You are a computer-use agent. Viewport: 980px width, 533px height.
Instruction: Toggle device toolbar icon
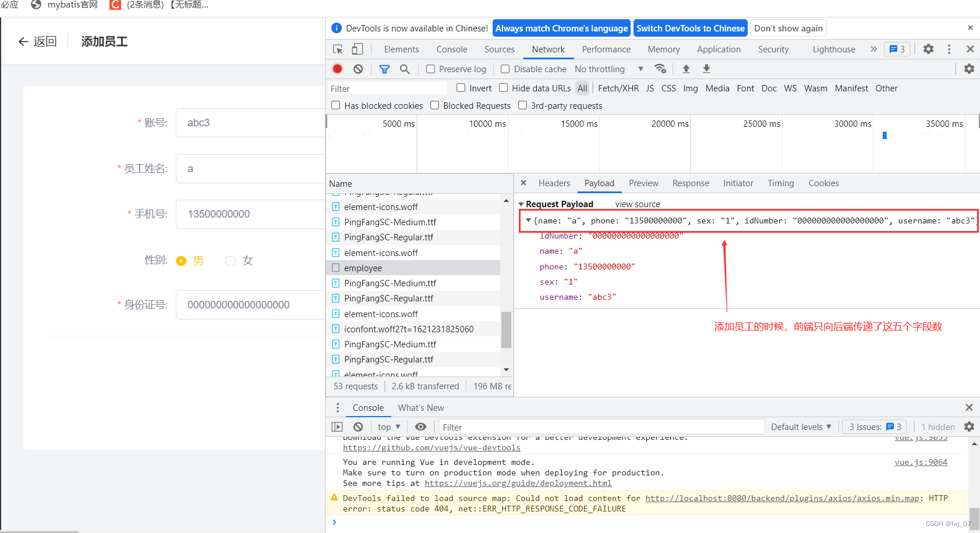[x=357, y=49]
